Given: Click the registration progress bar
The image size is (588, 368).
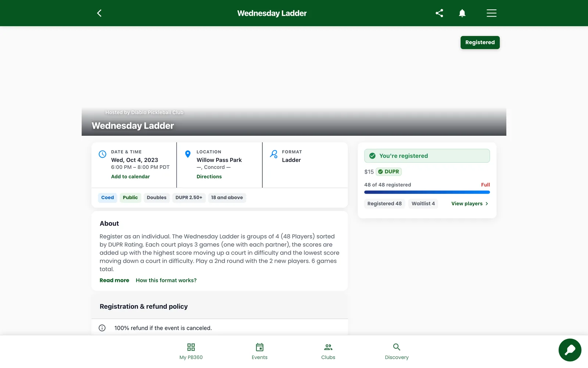Looking at the screenshot, I should (x=427, y=192).
